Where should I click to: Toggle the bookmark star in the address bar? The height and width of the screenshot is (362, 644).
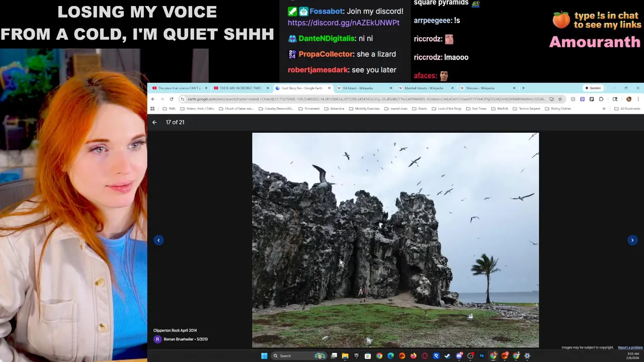coord(560,99)
